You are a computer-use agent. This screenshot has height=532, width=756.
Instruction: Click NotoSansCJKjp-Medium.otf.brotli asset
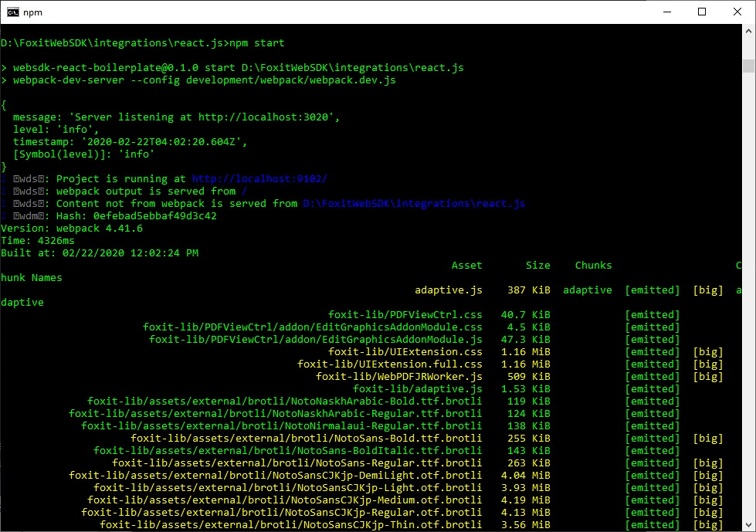284,500
